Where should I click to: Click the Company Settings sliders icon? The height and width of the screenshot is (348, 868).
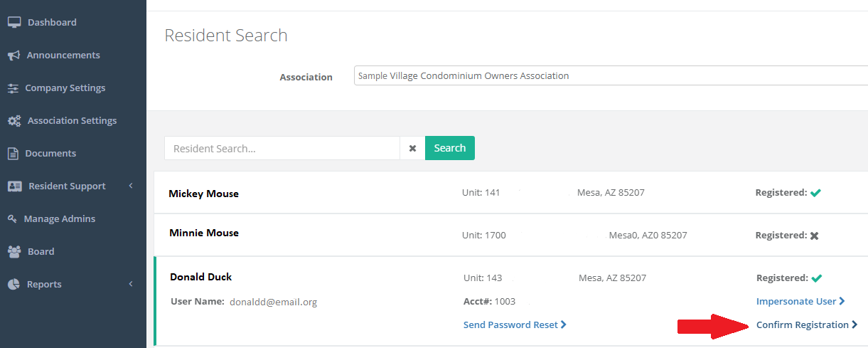(x=13, y=88)
